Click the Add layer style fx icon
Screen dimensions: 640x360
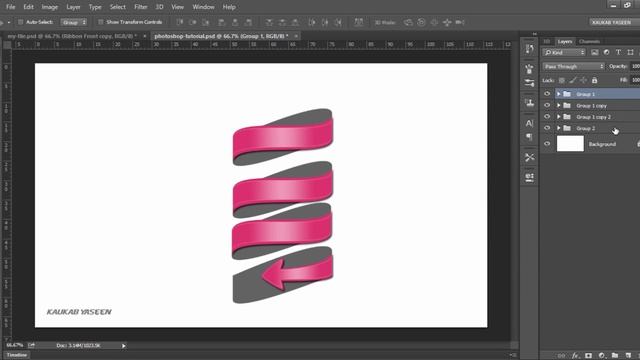[575, 356]
